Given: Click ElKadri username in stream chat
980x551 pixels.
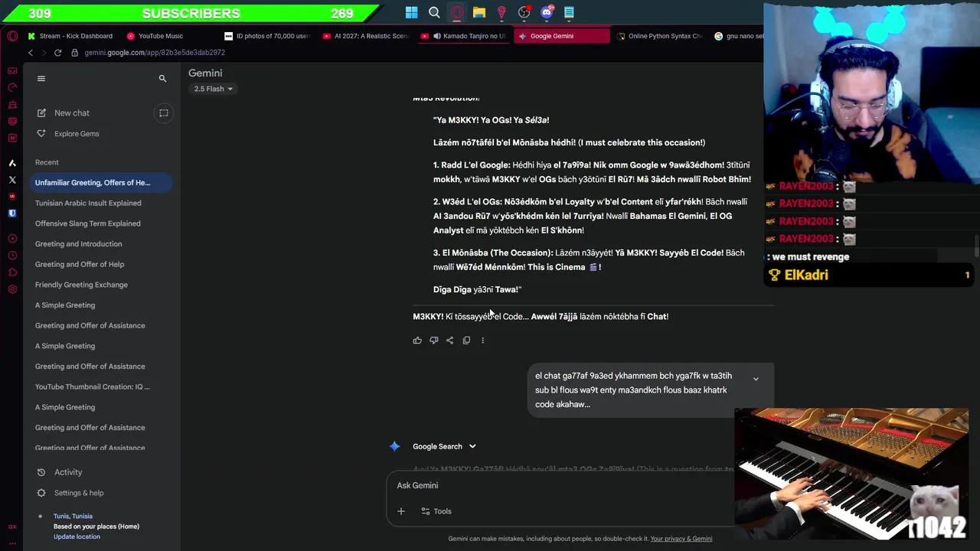Looking at the screenshot, I should point(806,275).
